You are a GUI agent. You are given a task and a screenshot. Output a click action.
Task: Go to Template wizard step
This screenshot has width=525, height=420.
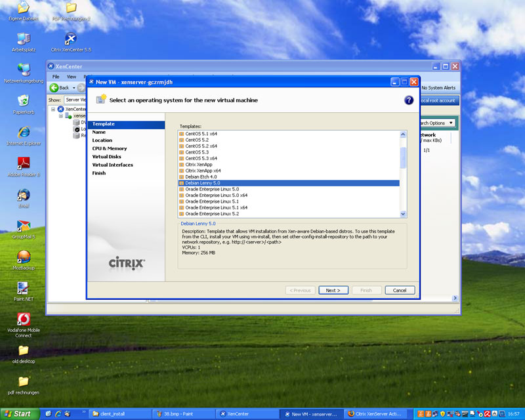(126, 124)
